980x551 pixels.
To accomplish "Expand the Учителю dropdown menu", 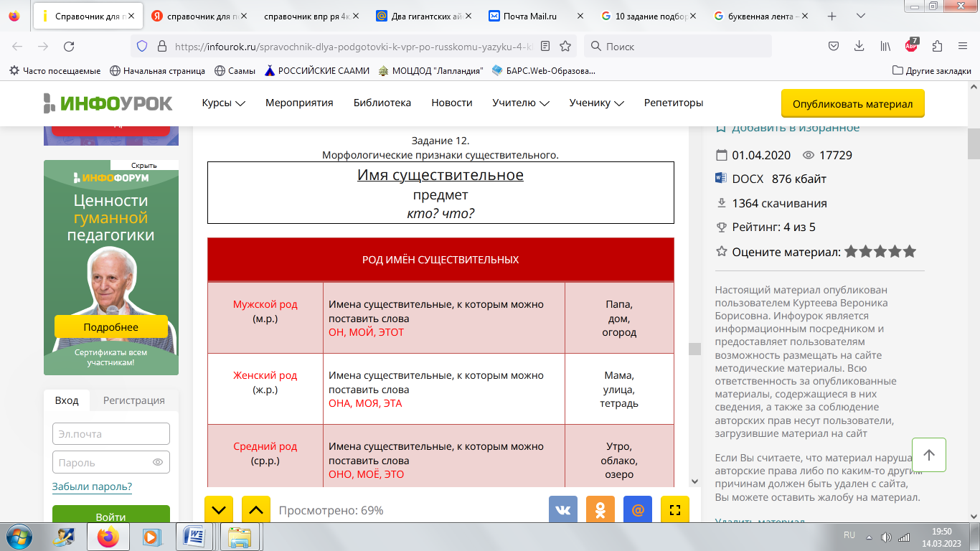I will click(x=521, y=103).
